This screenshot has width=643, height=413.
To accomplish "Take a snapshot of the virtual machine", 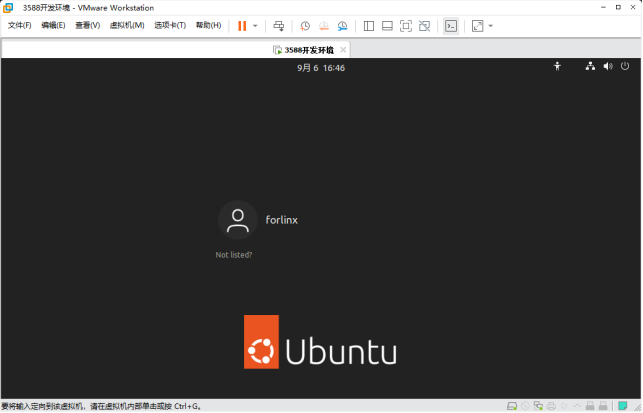I will pyautogui.click(x=305, y=26).
